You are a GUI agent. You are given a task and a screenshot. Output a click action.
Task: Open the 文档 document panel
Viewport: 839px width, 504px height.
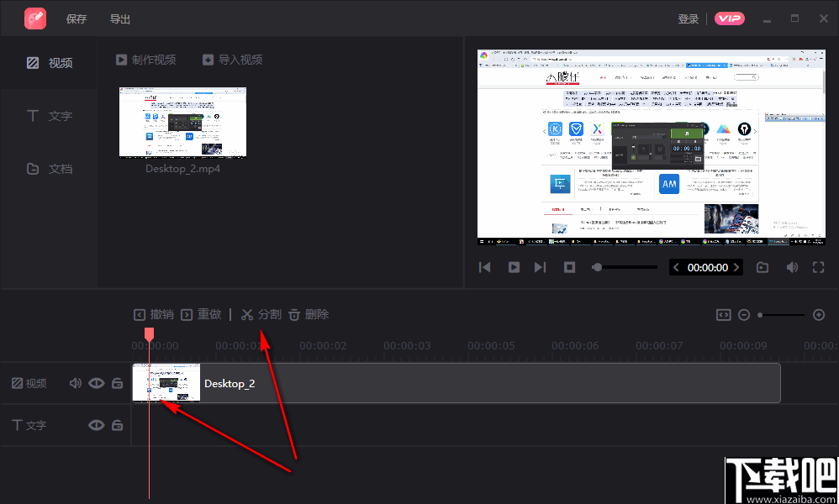pyautogui.click(x=50, y=168)
